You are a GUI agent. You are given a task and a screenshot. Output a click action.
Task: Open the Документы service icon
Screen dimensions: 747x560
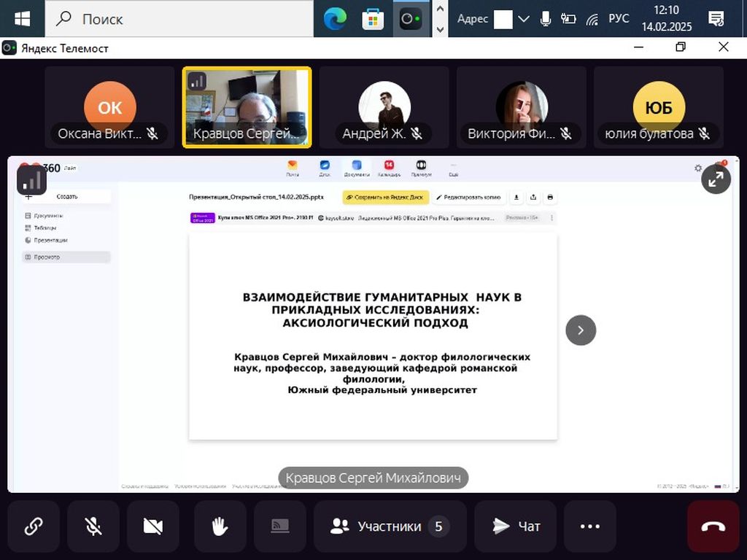click(357, 168)
